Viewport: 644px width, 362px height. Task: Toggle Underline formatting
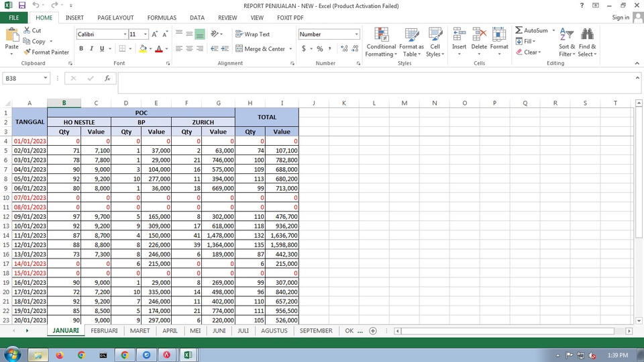102,48
